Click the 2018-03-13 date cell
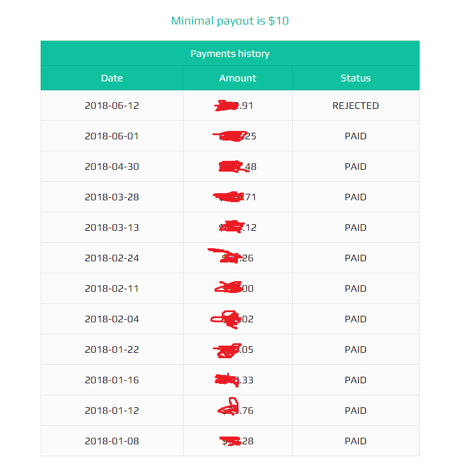Image resolution: width=471 pixels, height=476 pixels. pos(112,228)
